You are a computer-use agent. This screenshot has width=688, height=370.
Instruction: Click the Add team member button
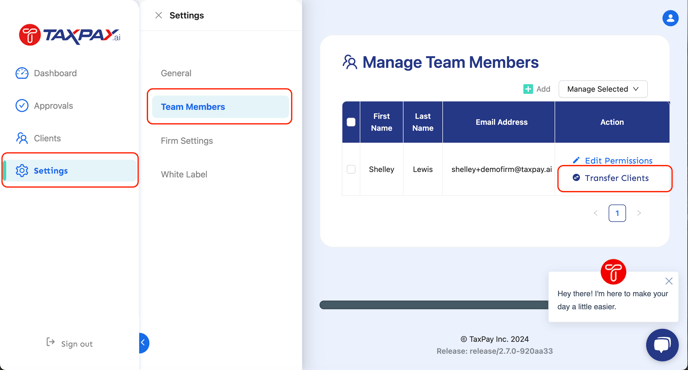[537, 89]
